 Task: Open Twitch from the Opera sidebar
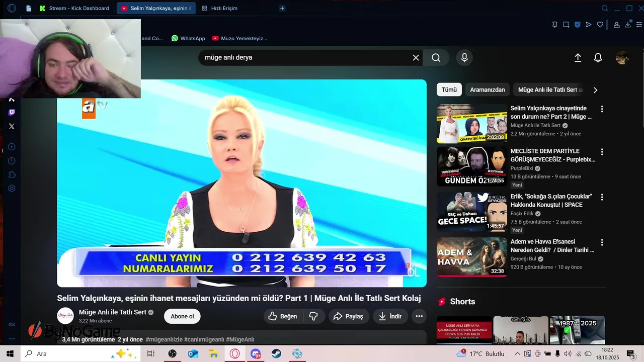[x=12, y=113]
